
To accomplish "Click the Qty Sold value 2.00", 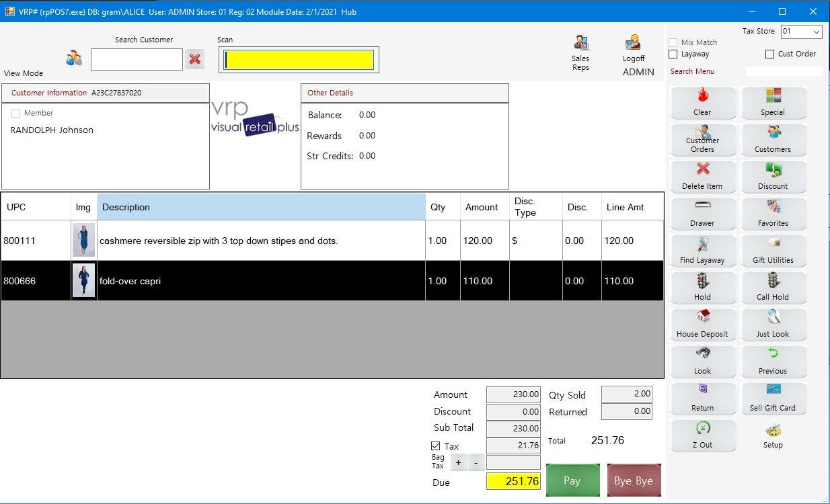I will click(x=626, y=394).
